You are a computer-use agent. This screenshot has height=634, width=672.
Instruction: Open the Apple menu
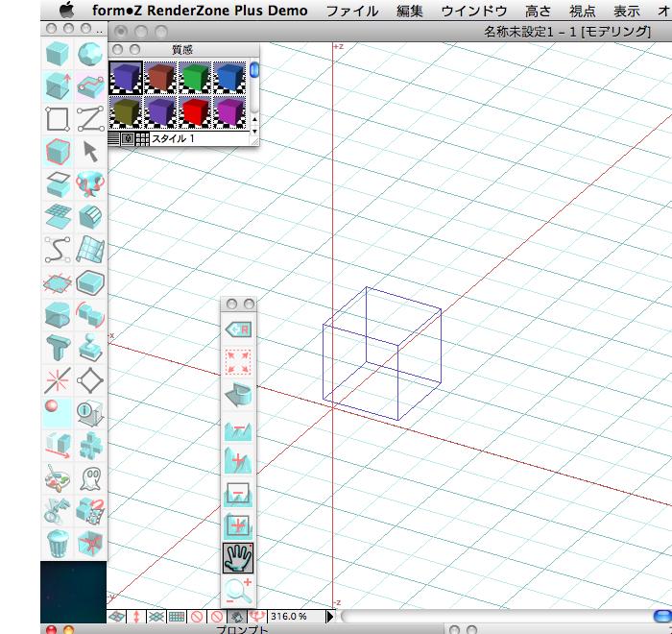tap(66, 10)
